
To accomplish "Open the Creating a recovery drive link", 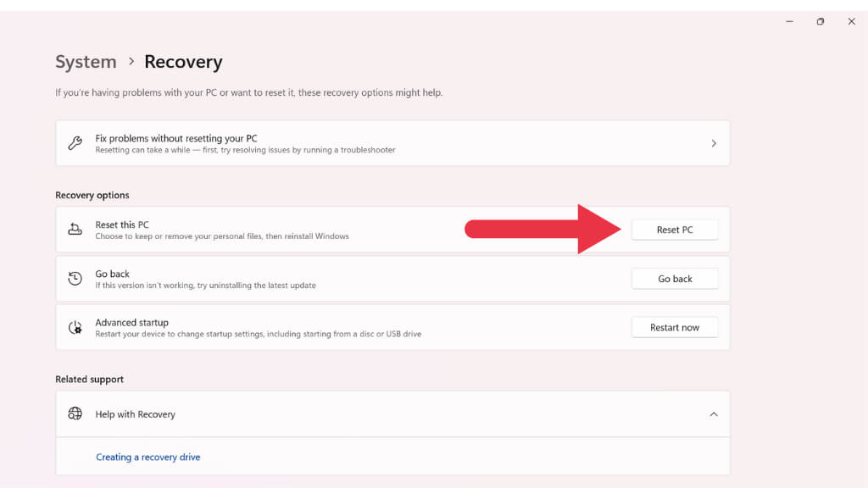I will (x=148, y=457).
